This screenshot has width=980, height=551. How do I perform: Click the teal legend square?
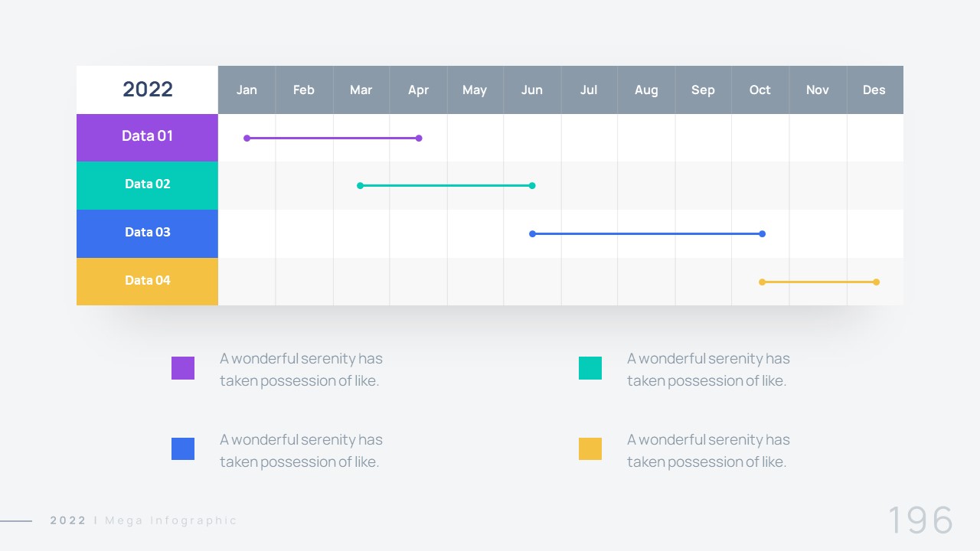point(590,368)
